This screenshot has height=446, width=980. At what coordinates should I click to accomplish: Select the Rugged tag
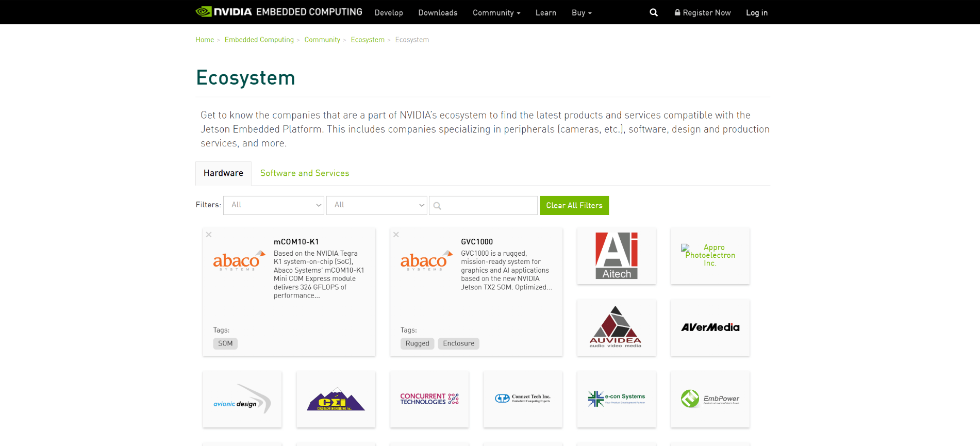(418, 343)
